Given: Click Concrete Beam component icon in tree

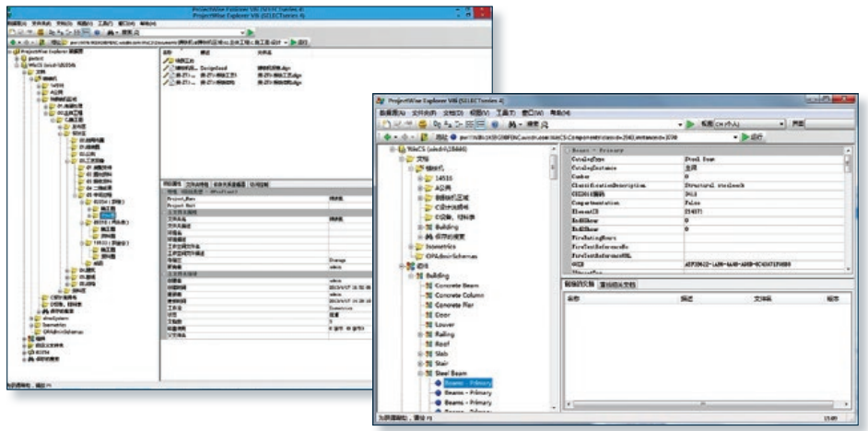Looking at the screenshot, I should point(428,285).
